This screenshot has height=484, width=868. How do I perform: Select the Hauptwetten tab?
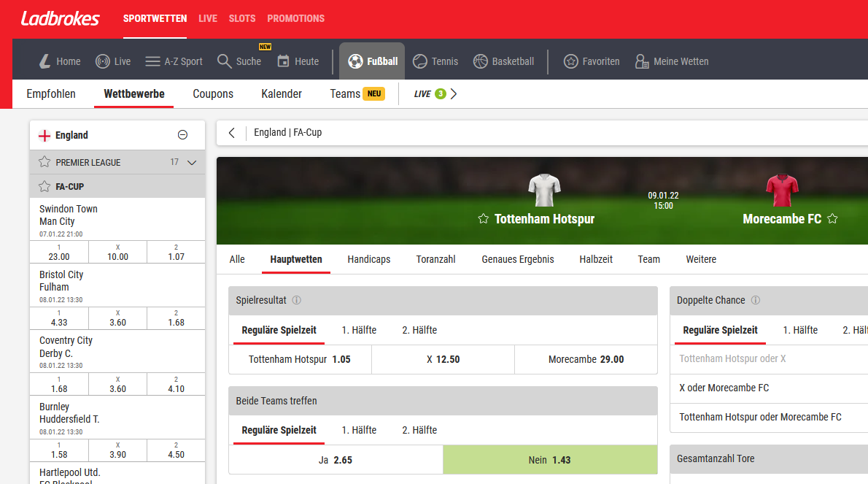tap(296, 259)
